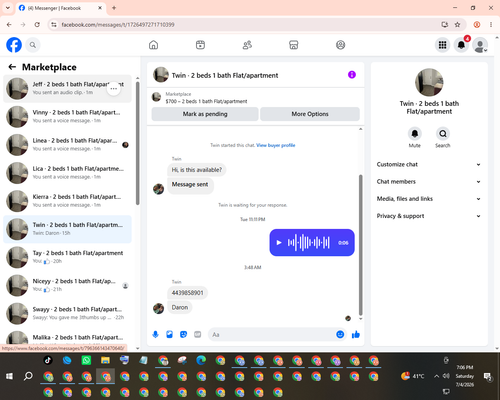Open the emoji picker
The width and height of the screenshot is (500, 400).
click(x=340, y=334)
